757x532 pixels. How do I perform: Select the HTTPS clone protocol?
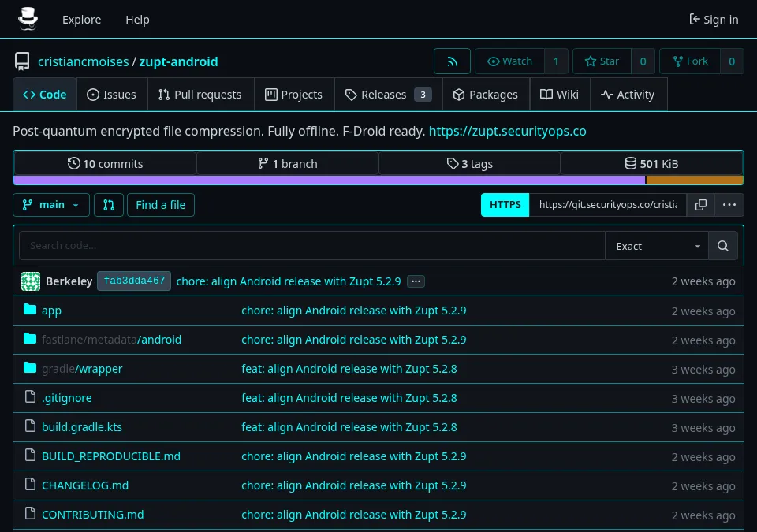coord(505,205)
